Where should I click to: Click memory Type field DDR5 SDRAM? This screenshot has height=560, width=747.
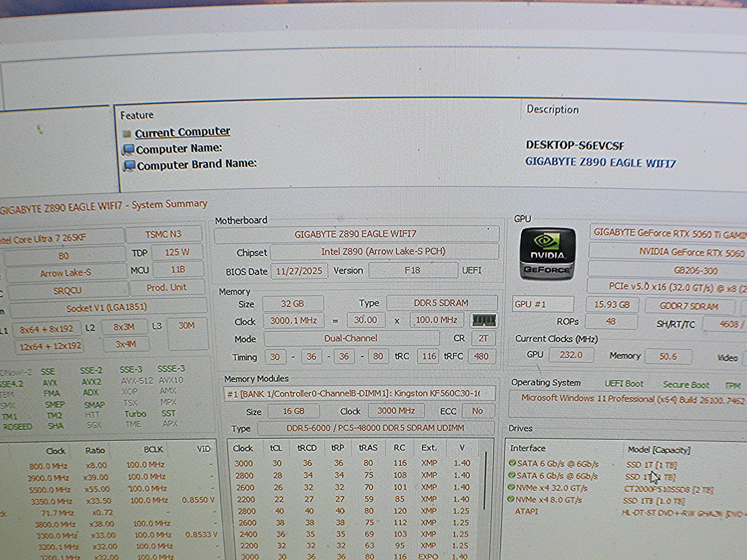tap(441, 303)
